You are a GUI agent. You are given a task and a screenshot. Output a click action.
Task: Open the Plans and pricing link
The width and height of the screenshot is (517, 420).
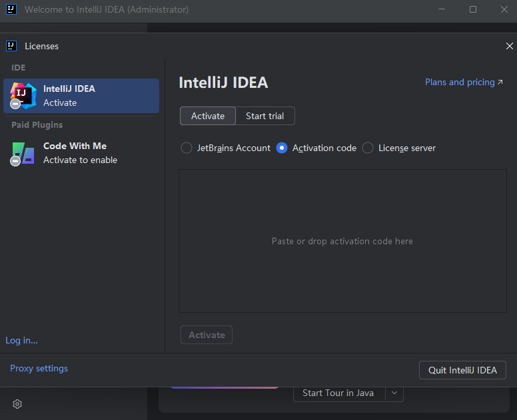tap(464, 82)
